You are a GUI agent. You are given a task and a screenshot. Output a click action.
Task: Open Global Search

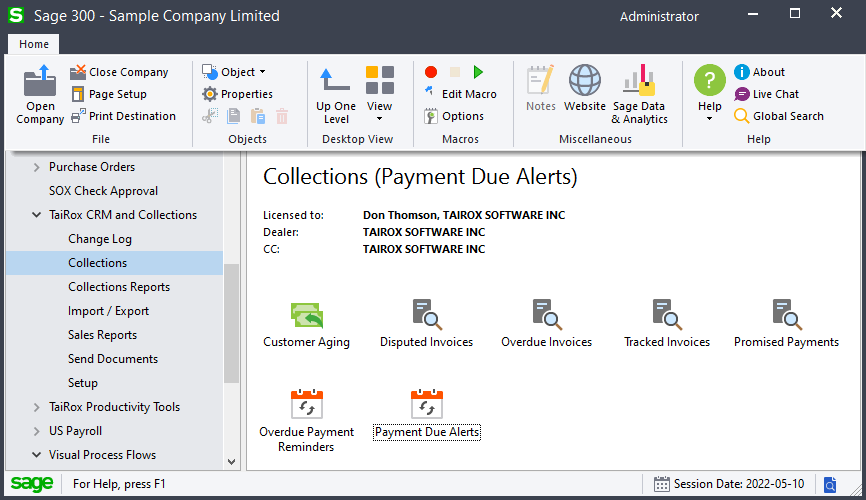779,116
